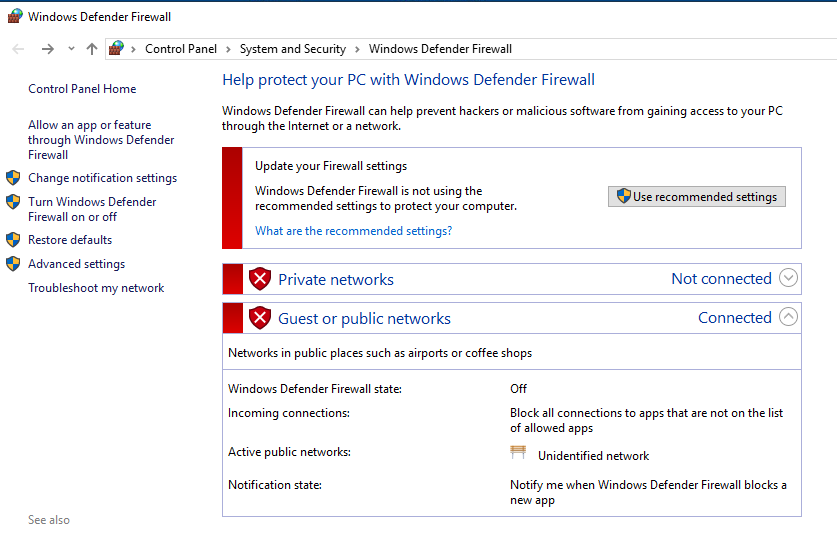This screenshot has height=534, width=837.
Task: Go forward using the forward arrow
Action: point(48,49)
